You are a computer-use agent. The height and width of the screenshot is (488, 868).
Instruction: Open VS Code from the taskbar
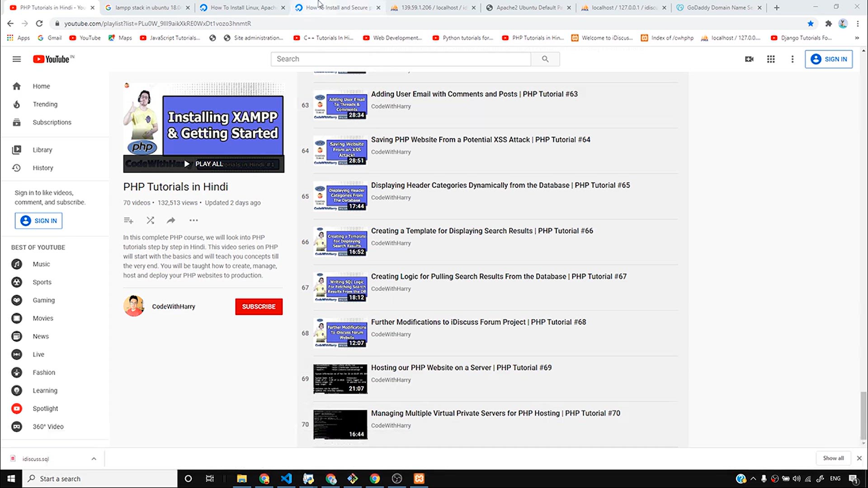[x=286, y=479]
